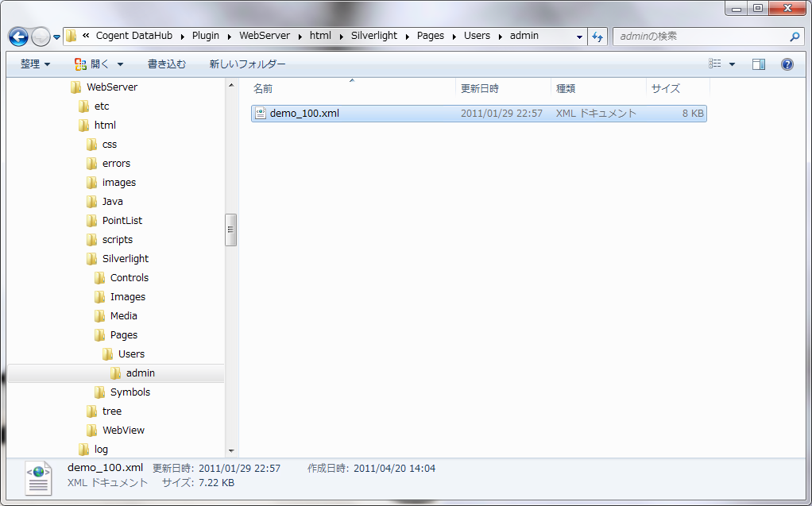Jump to the Plugin breadcrumb segment
812x506 pixels.
pyautogui.click(x=206, y=36)
